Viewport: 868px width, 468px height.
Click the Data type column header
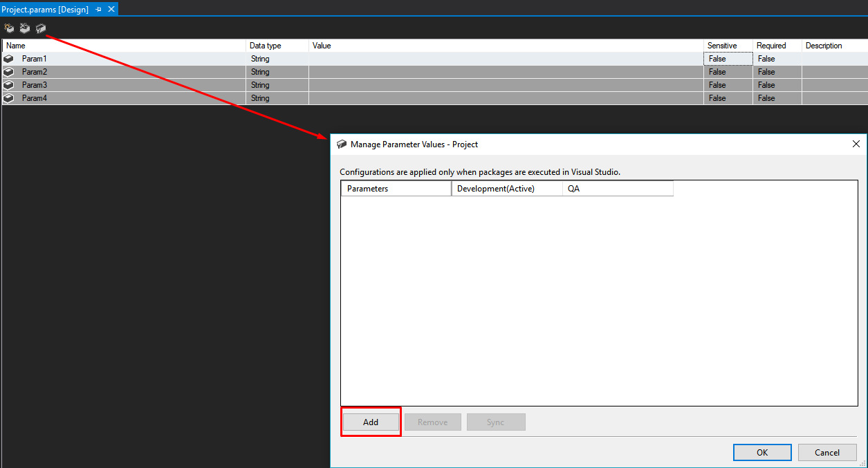[x=277, y=46]
